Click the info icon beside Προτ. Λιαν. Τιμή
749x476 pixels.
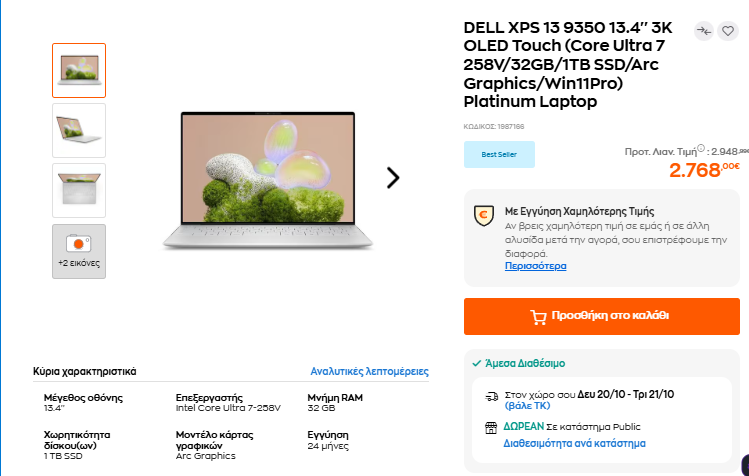pyautogui.click(x=701, y=148)
